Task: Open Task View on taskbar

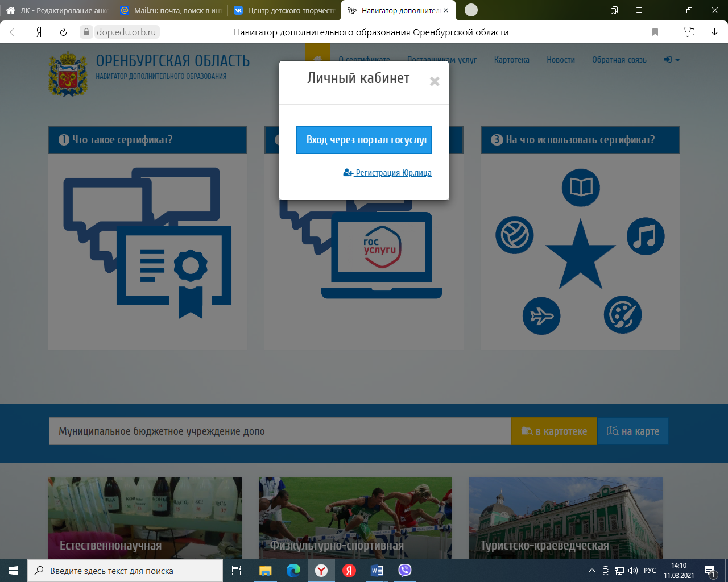Action: [237, 571]
